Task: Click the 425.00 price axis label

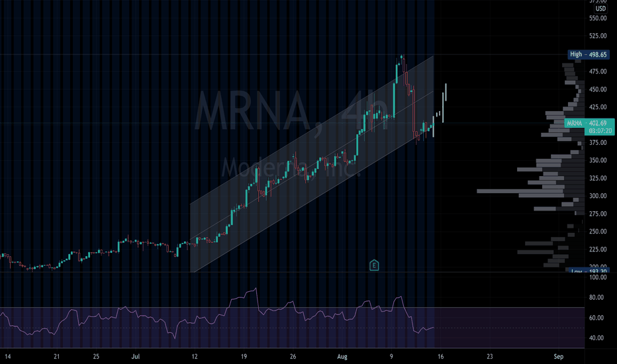Action: click(597, 107)
